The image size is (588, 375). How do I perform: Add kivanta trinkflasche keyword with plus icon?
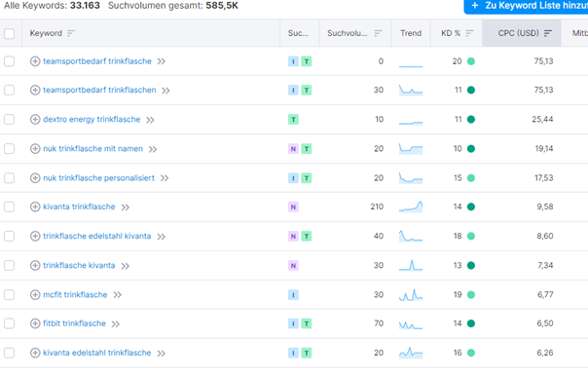pyautogui.click(x=35, y=206)
